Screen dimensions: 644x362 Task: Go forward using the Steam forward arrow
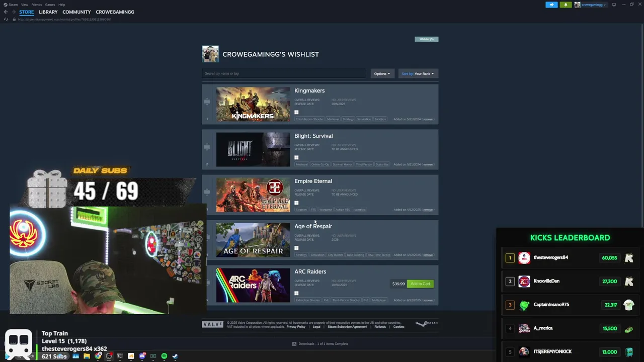click(14, 12)
